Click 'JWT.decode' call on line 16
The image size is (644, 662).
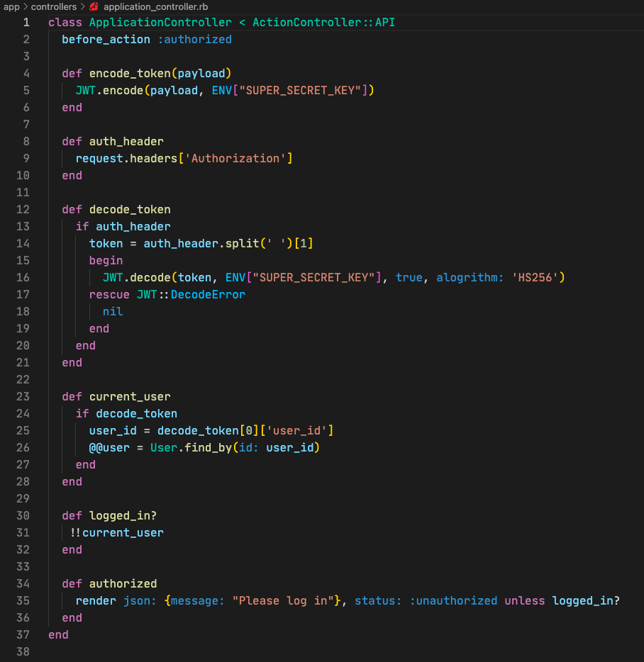pos(136,277)
